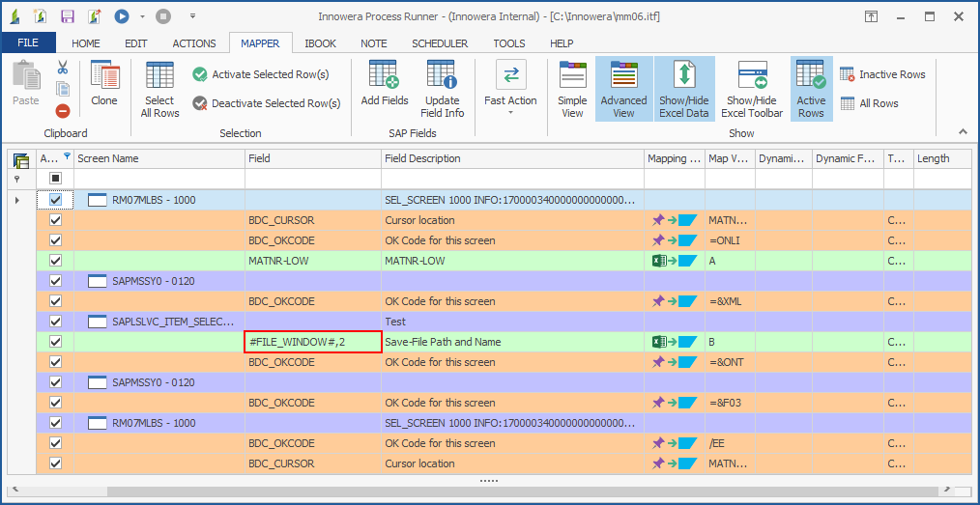Open the Active column filter dropdown
This screenshot has height=505, width=980.
[67, 156]
